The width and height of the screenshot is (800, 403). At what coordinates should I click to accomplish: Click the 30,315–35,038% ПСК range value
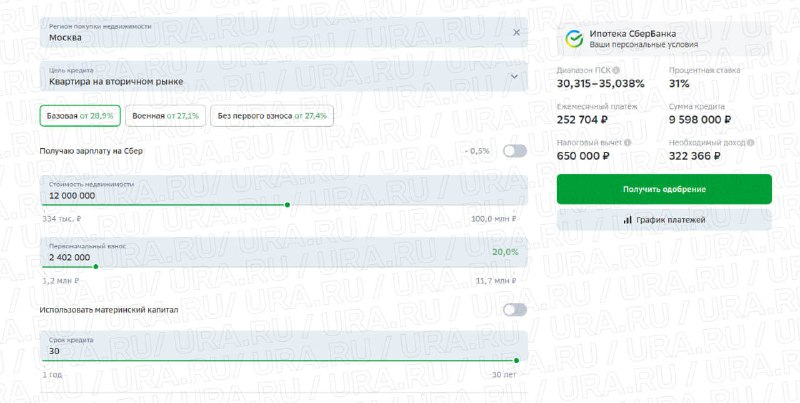[x=601, y=84]
